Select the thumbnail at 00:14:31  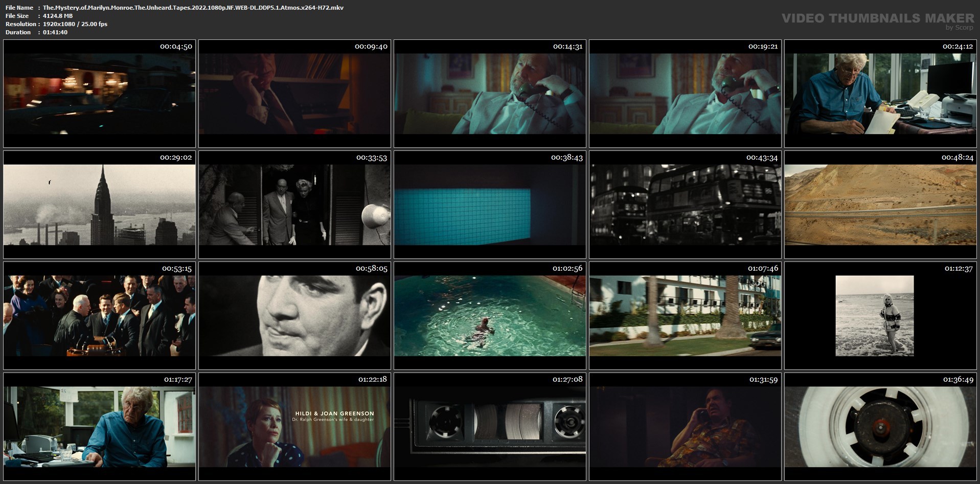[490, 94]
